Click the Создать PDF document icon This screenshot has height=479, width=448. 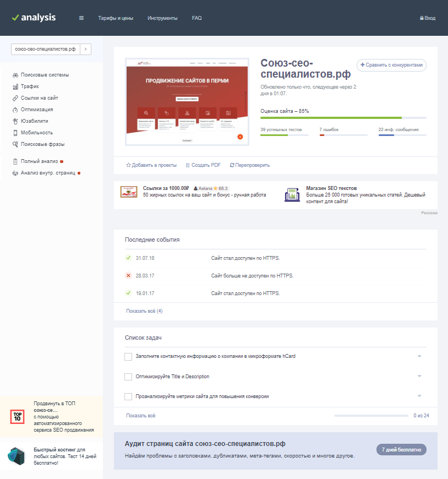coord(188,165)
